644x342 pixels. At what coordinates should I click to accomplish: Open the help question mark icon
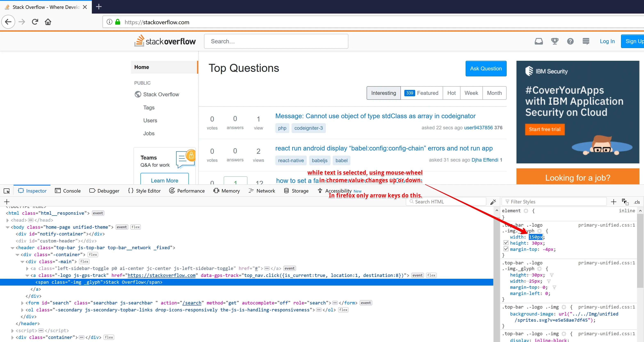pyautogui.click(x=570, y=41)
